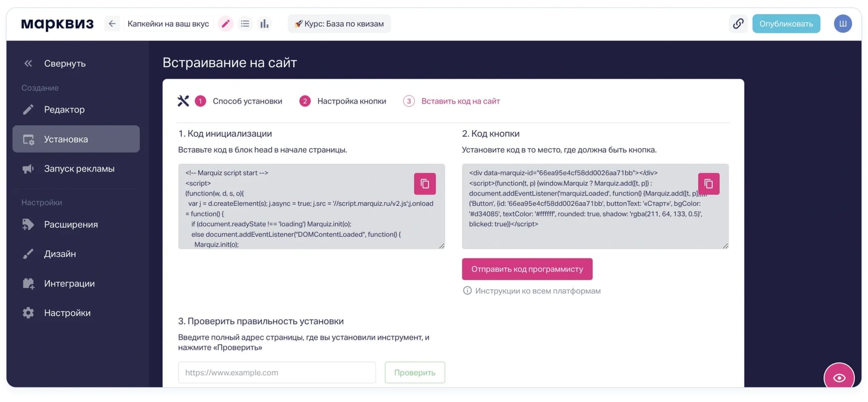Click Свернуть to collapse menu

(x=65, y=63)
